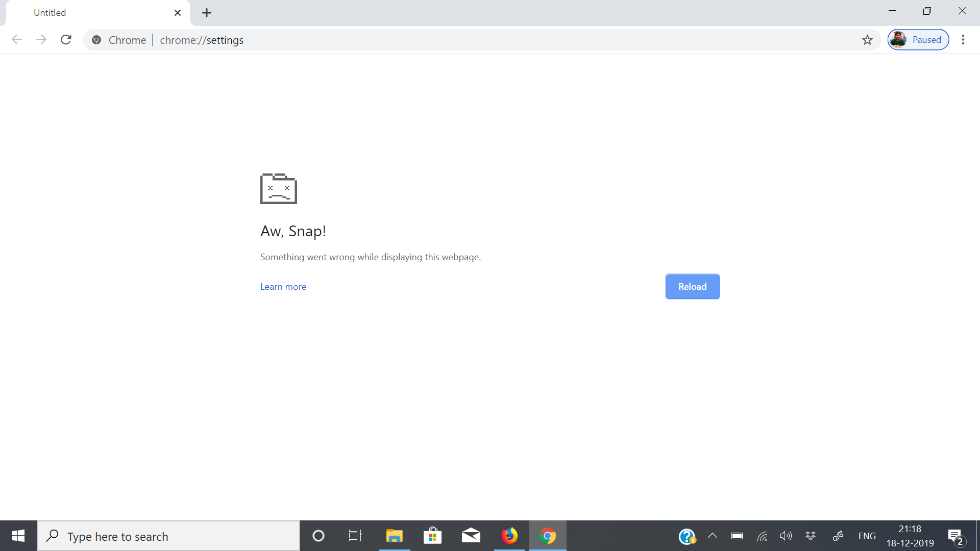Open the ENG language selector
The width and height of the screenshot is (980, 551).
(867, 536)
